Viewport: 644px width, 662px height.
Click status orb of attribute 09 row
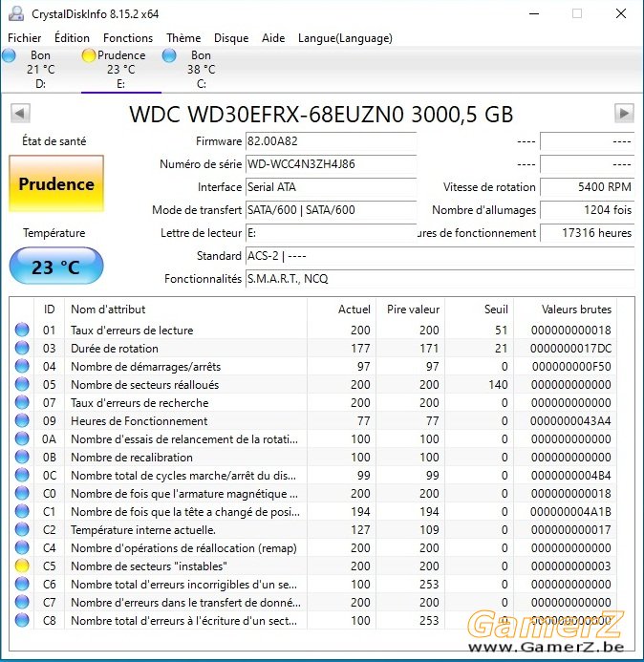(x=22, y=420)
